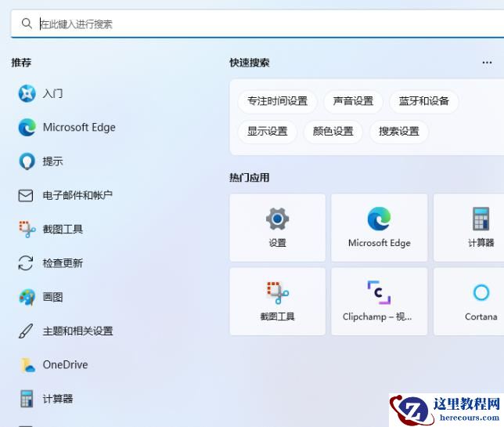The height and width of the screenshot is (427, 504).
Task: Open the Clipchamp video editor tile
Action: pyautogui.click(x=380, y=302)
